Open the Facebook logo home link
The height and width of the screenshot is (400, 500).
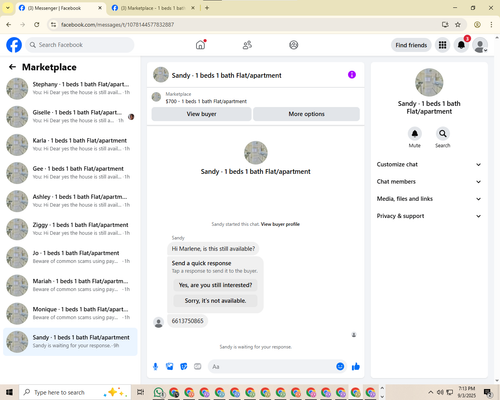[x=14, y=45]
